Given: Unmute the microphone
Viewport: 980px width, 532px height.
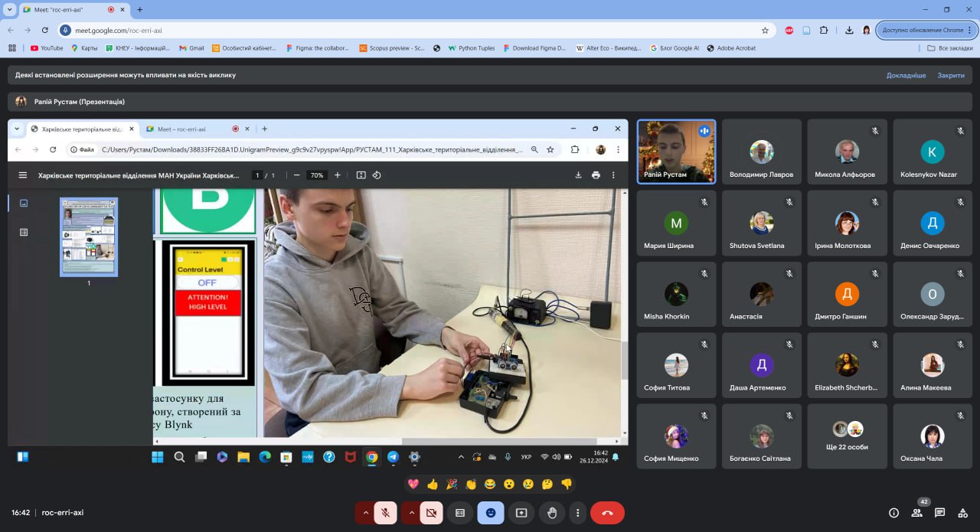Looking at the screenshot, I should tap(385, 513).
